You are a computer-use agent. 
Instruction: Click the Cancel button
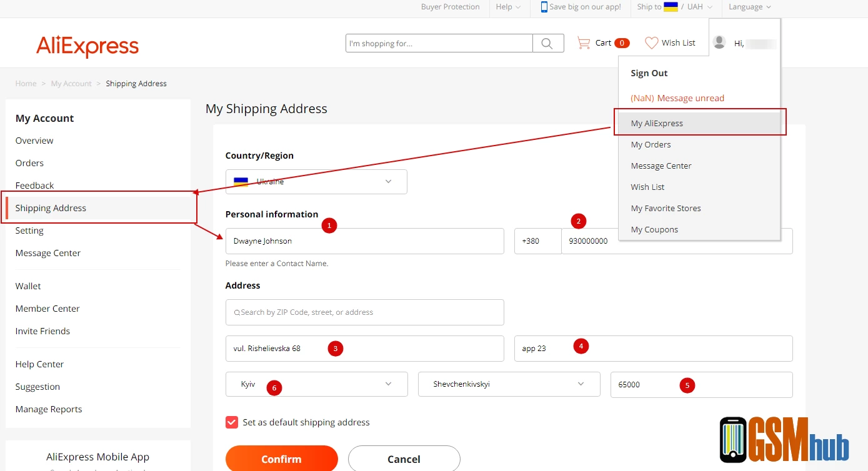click(x=404, y=459)
